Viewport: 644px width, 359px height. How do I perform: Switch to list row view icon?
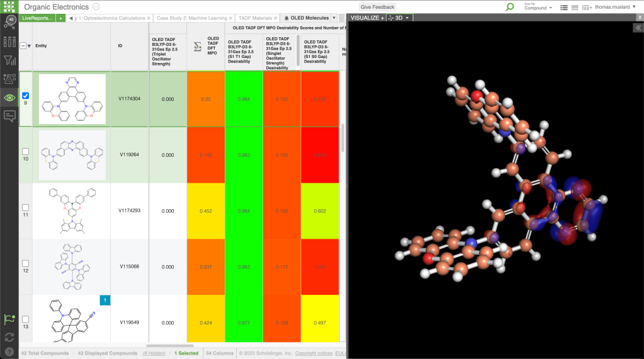[564, 8]
